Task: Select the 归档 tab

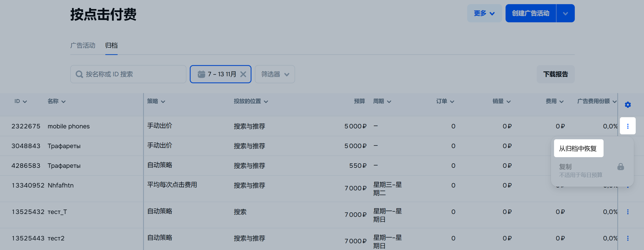Action: (x=111, y=46)
